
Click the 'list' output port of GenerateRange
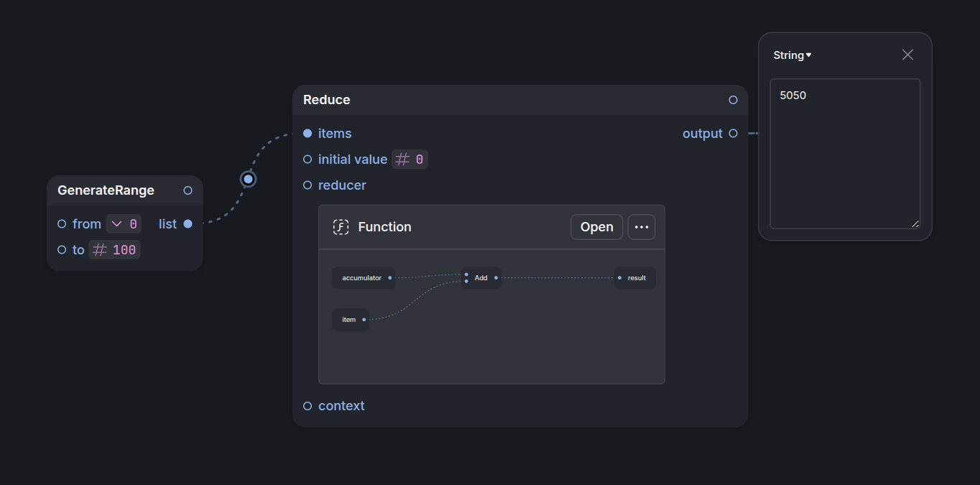[188, 224]
